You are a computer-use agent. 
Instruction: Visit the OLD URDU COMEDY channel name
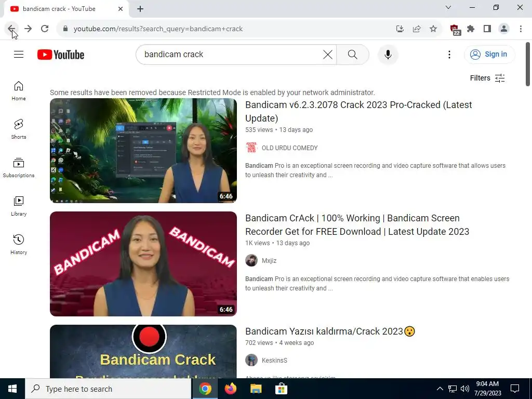290,148
